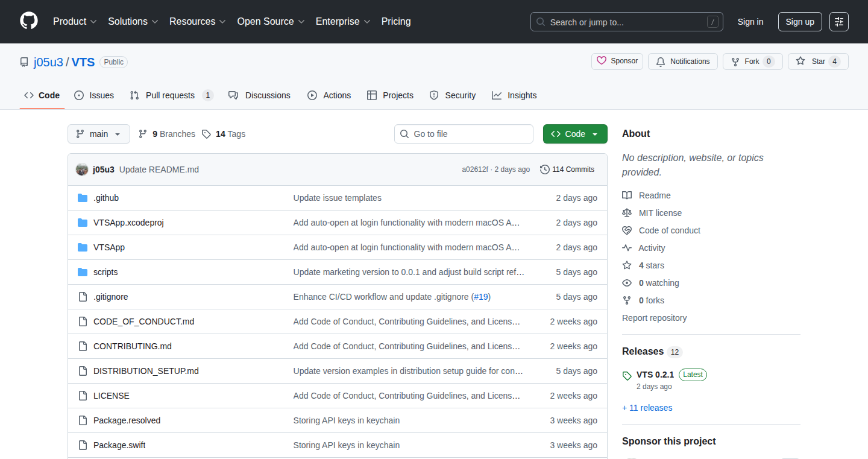Open Package.resolved file
The width and height of the screenshot is (868, 459).
click(x=127, y=420)
